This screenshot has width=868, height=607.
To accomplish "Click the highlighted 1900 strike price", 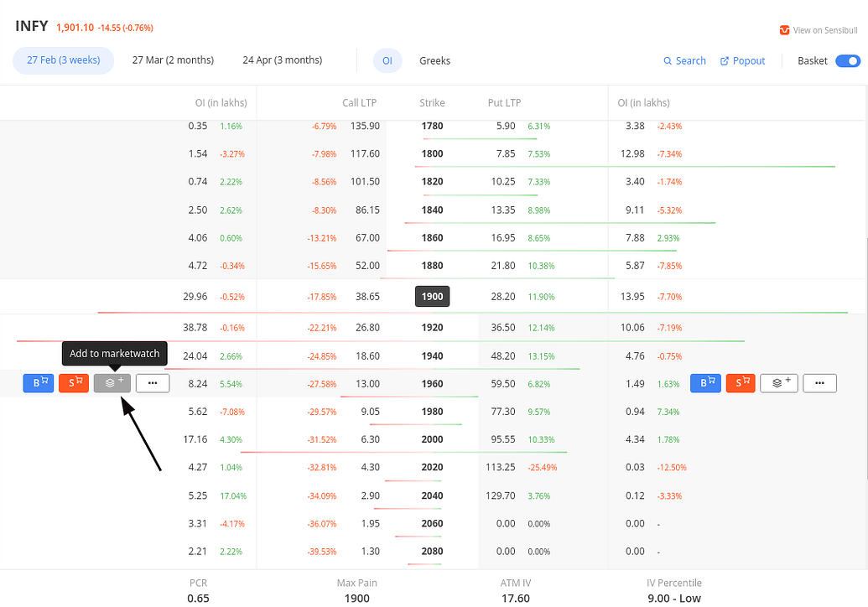I will 432,296.
